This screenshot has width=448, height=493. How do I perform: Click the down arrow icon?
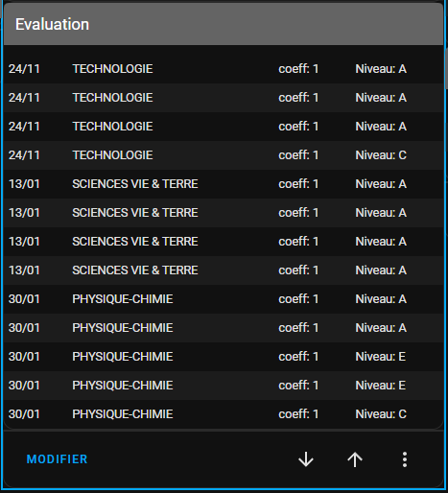[x=306, y=459]
